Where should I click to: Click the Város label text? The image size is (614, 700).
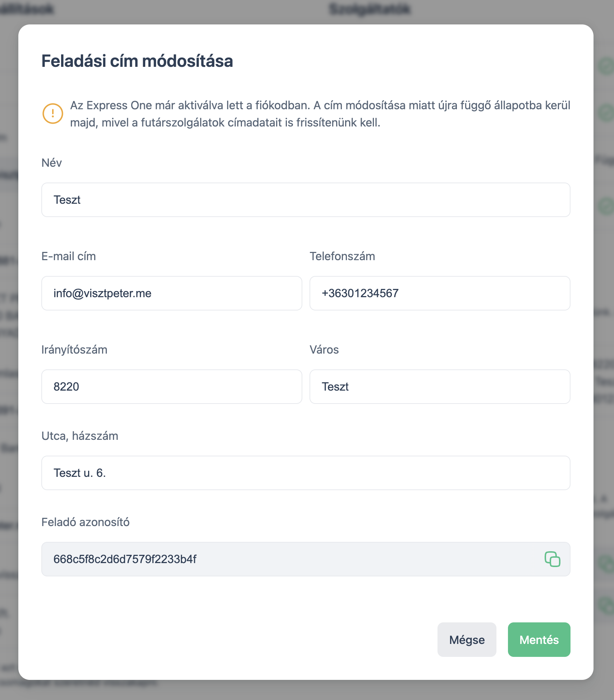[x=324, y=350]
